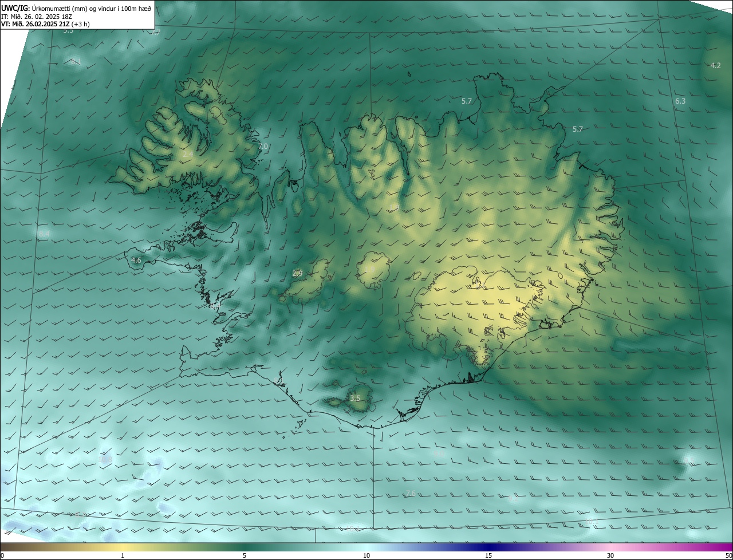Click the 7.0 value label
This screenshot has width=733, height=560.
(263, 147)
